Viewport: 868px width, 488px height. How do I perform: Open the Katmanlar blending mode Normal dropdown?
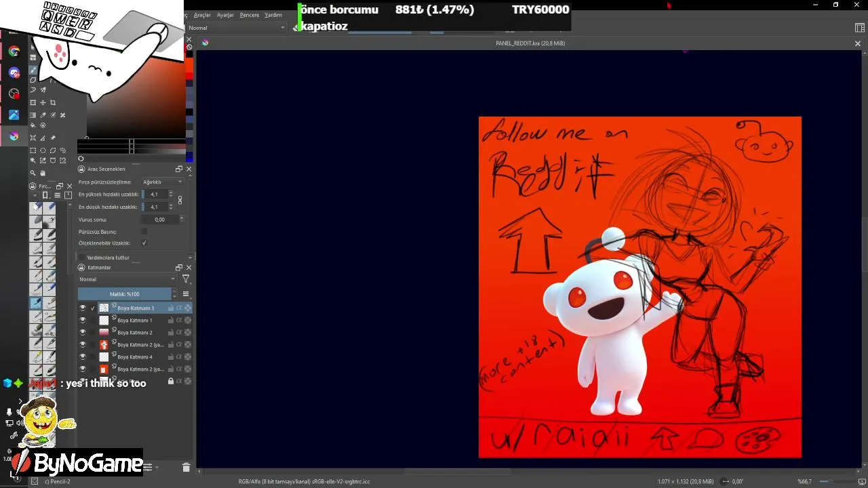[x=127, y=279]
